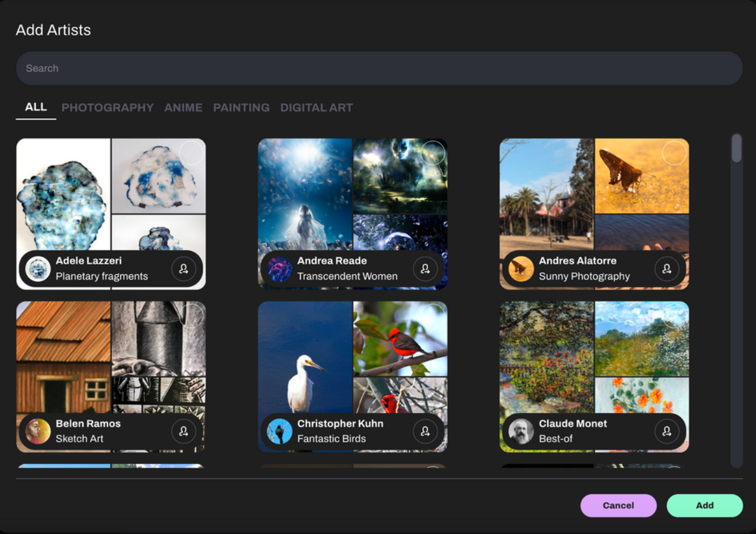Select the Christopher Kuhn card's circle checkbox
The width and height of the screenshot is (756, 534).
[433, 316]
